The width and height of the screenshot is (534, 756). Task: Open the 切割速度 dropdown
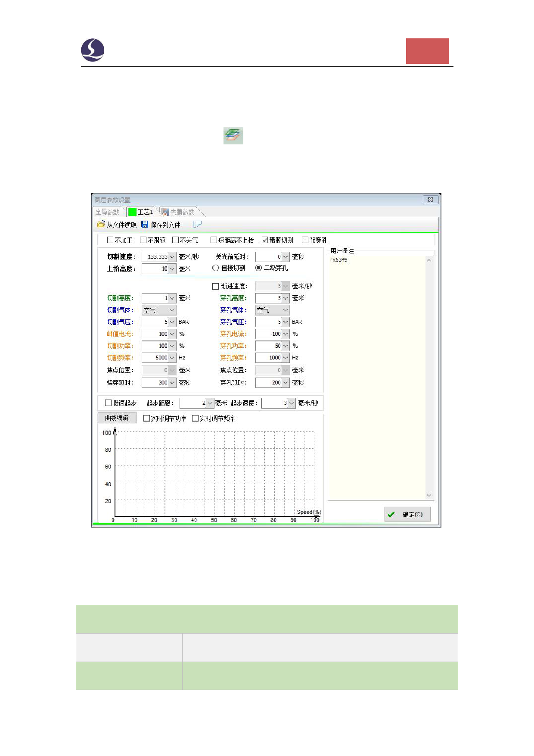(x=172, y=257)
